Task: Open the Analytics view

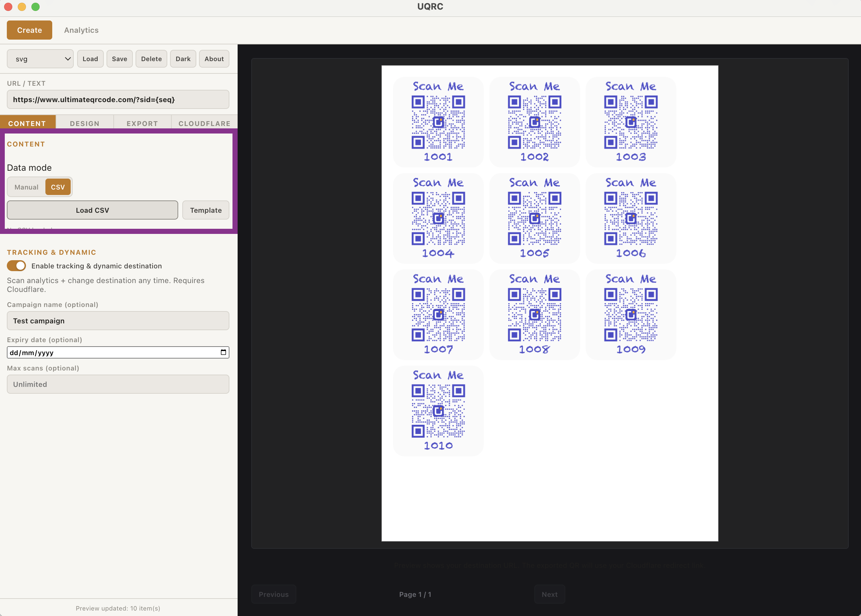Action: click(81, 30)
